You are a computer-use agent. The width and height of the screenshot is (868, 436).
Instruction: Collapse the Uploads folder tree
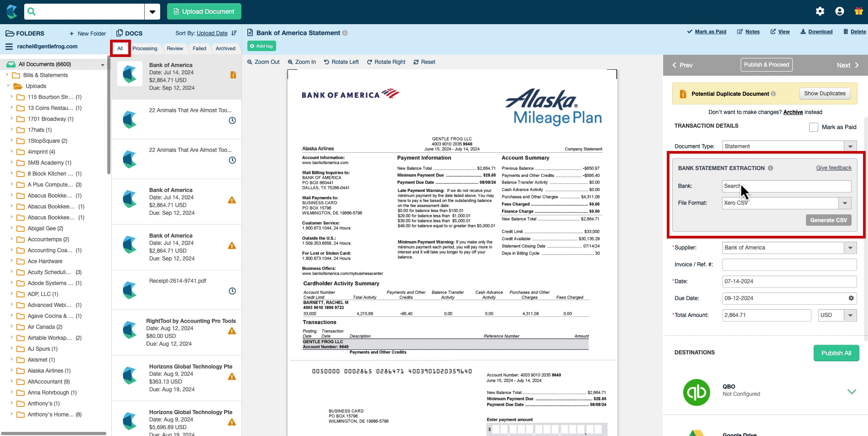(8, 86)
